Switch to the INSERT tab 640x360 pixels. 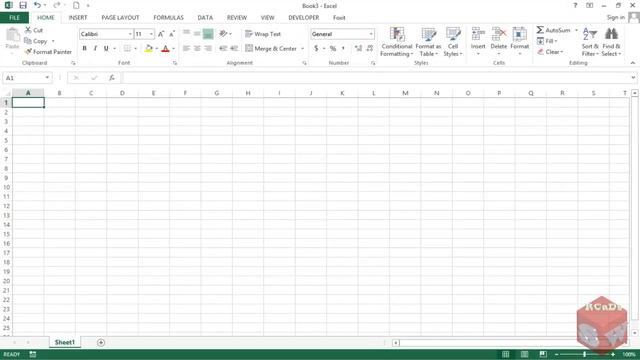pyautogui.click(x=78, y=18)
